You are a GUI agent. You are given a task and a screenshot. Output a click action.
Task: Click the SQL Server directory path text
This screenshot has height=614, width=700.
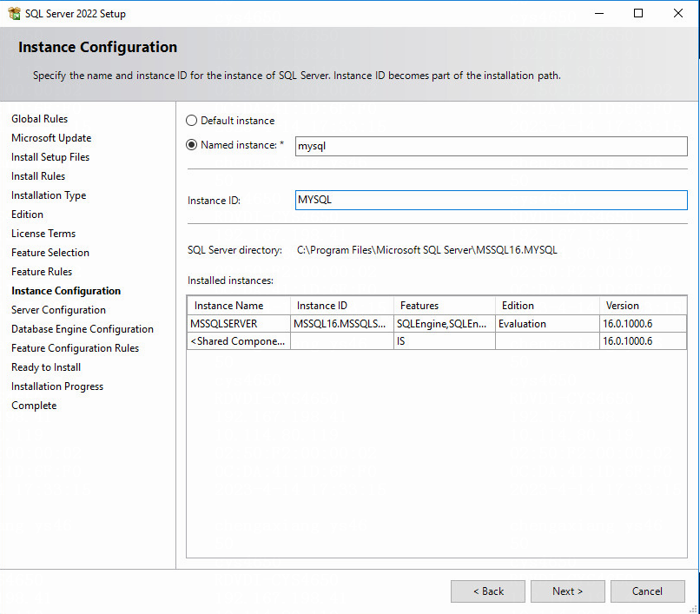click(426, 250)
